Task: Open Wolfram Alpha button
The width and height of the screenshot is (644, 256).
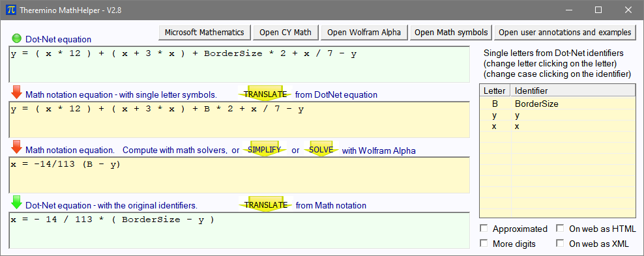Action: (364, 33)
